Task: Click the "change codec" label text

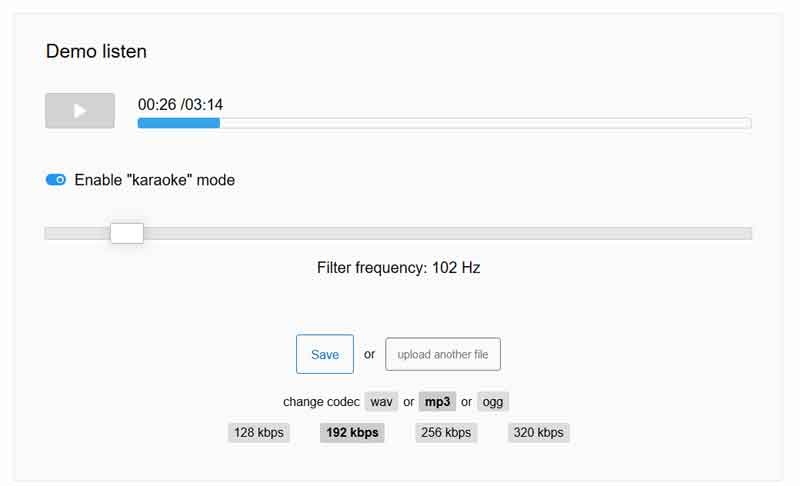Action: [x=321, y=402]
